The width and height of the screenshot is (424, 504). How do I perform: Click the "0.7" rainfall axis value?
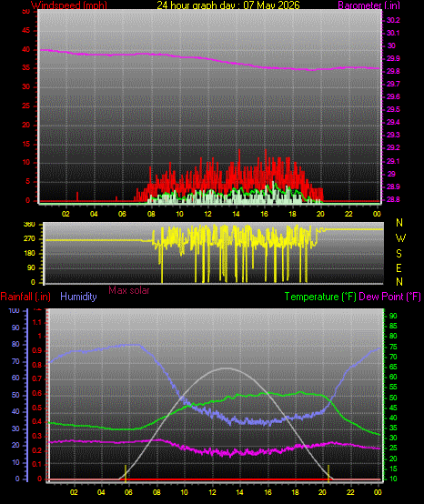pos(37,379)
